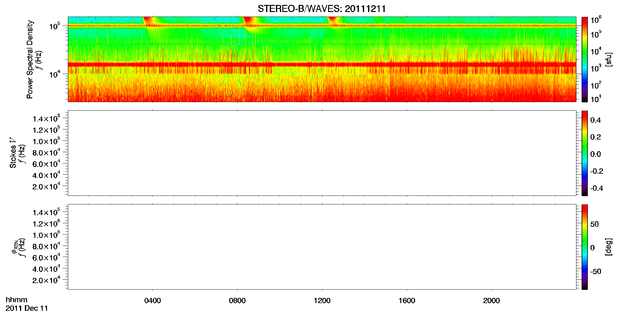
Task: Click the [deg] unit label
Action: [608, 247]
